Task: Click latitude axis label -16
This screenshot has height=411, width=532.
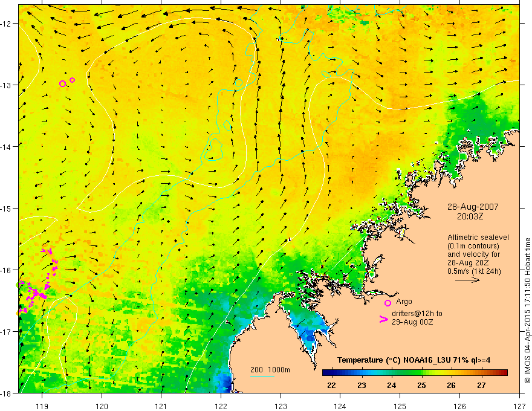Action: [x=7, y=270]
